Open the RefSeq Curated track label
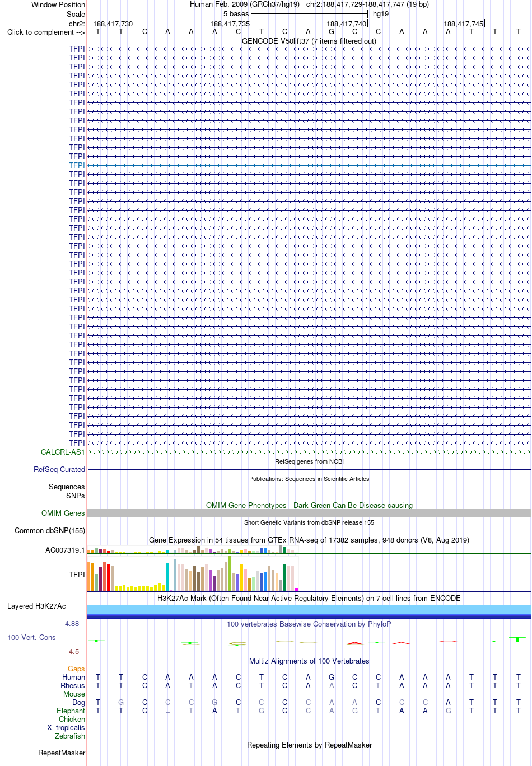Viewport: 532px width, 766px height. pyautogui.click(x=59, y=469)
